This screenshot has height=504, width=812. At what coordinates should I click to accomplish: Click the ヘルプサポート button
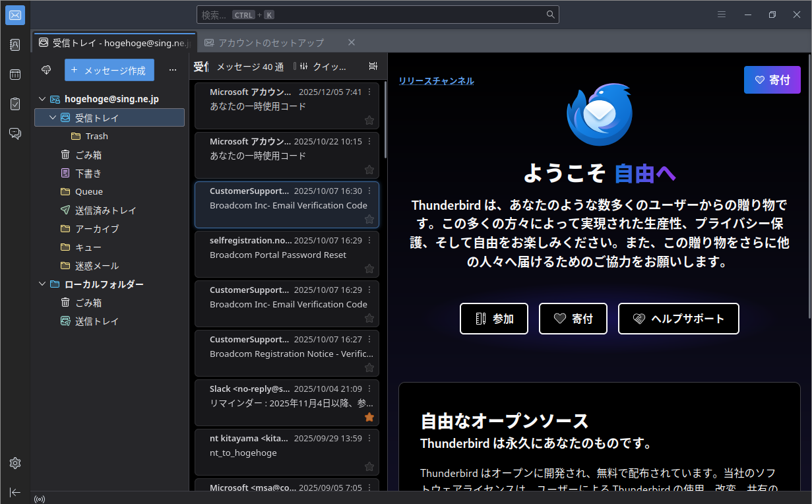(679, 319)
